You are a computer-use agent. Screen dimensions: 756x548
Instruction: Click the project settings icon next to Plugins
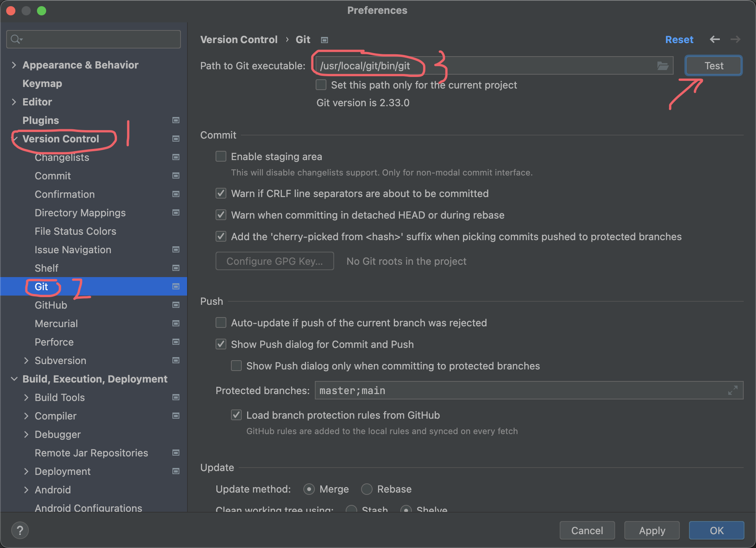176,120
